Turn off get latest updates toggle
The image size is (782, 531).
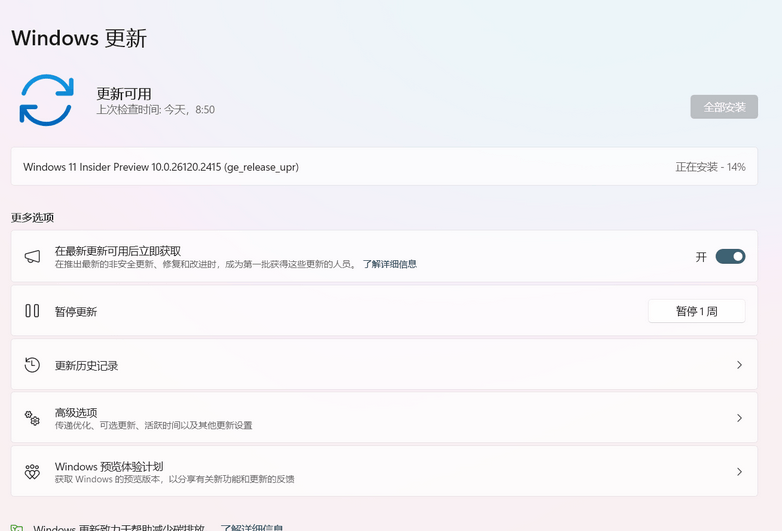point(730,256)
